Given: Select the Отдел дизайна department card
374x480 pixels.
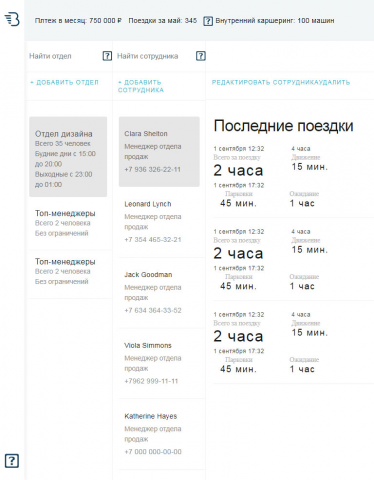Looking at the screenshot, I should click(68, 157).
